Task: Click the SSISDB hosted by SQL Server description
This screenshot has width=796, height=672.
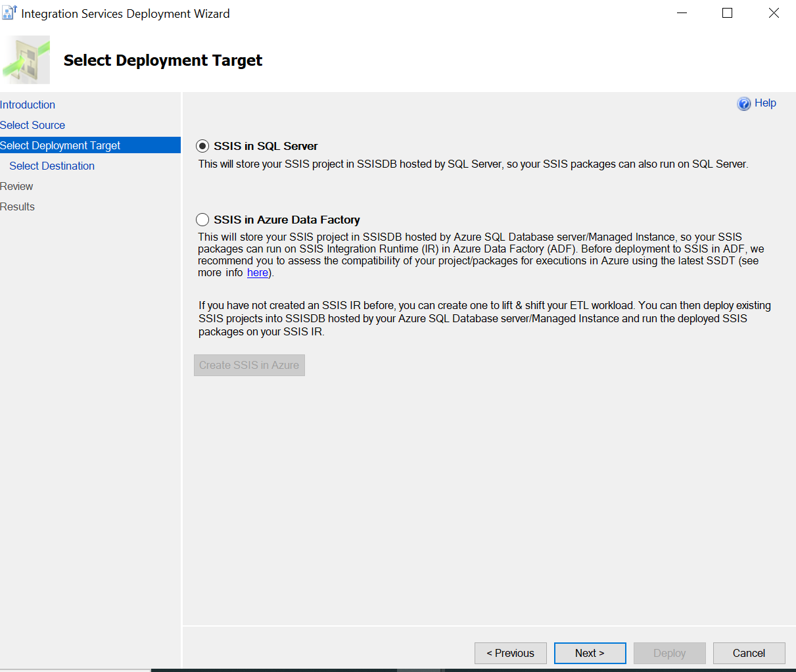Action: coord(473,164)
